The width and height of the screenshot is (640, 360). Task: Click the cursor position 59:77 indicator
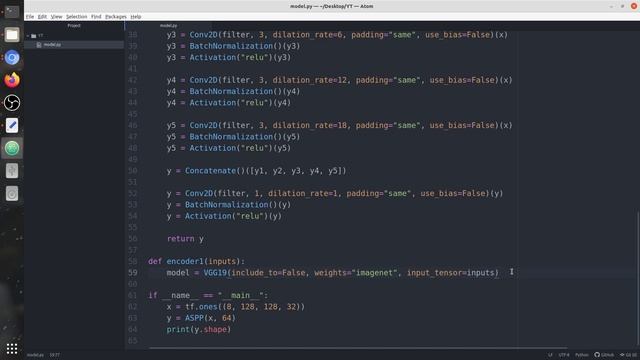[x=55, y=355]
